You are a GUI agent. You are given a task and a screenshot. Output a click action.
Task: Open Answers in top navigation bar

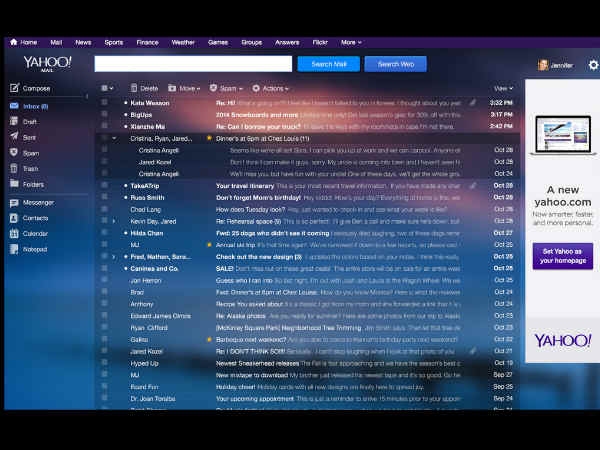(x=287, y=42)
